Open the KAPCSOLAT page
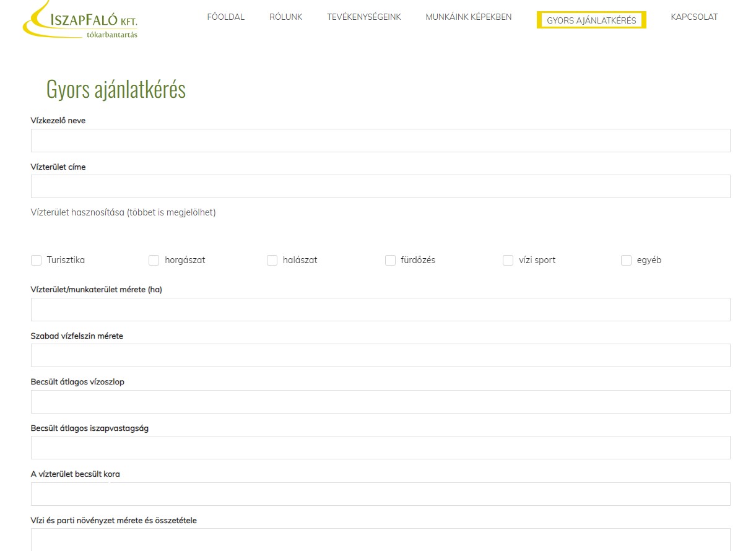The height and width of the screenshot is (551, 756). coord(695,17)
